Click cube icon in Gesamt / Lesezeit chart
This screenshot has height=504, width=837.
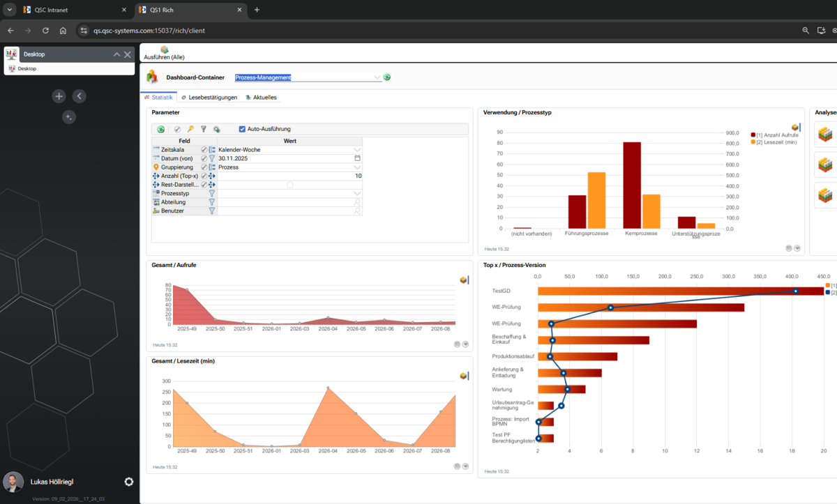(x=464, y=376)
